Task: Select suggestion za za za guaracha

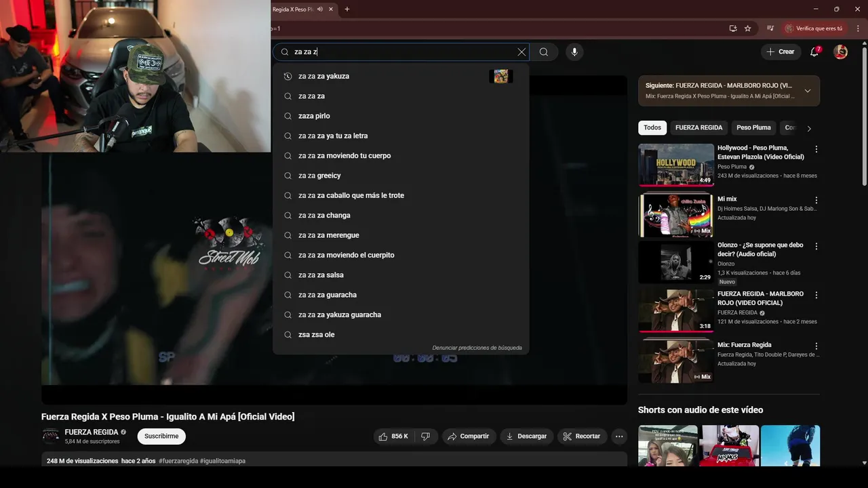Action: pos(401,295)
